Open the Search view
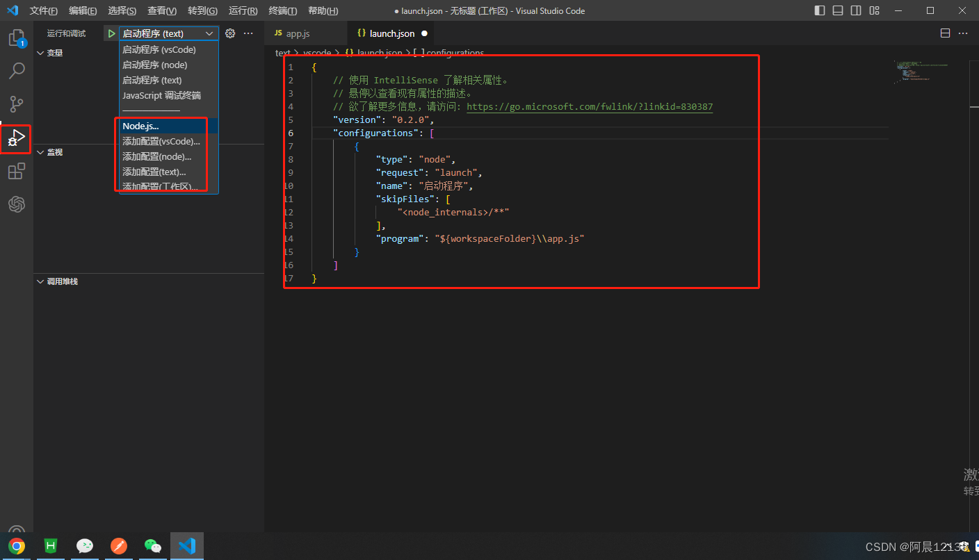This screenshot has width=979, height=560. (16, 70)
